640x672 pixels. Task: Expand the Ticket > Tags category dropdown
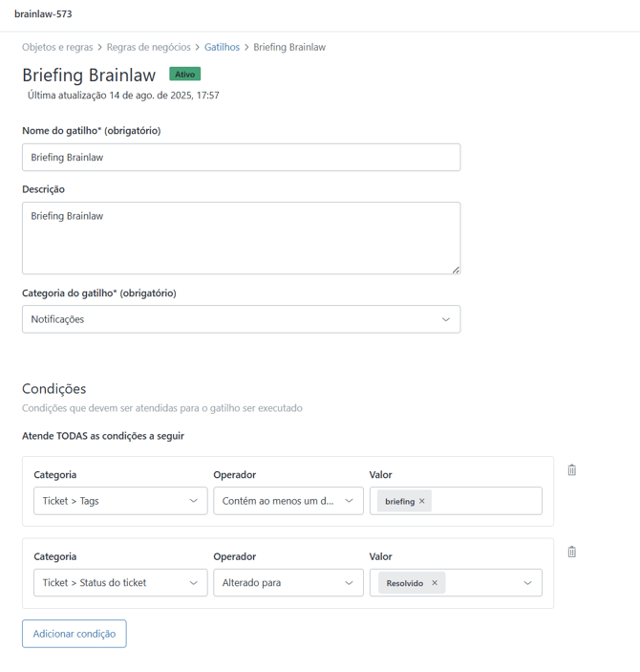pyautogui.click(x=120, y=501)
